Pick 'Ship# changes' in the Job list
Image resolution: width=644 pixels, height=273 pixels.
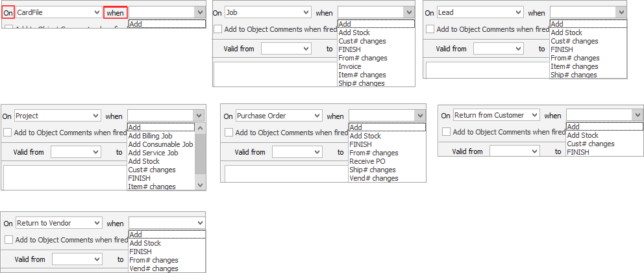pos(376,83)
